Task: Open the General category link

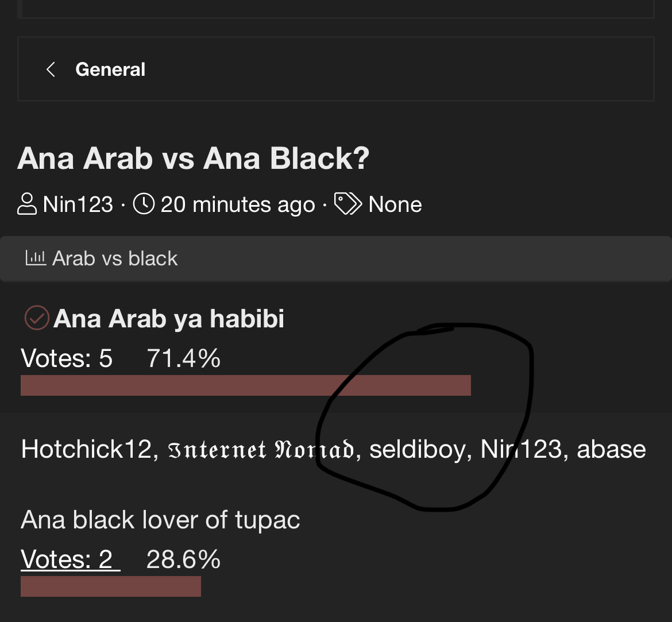Action: point(110,69)
